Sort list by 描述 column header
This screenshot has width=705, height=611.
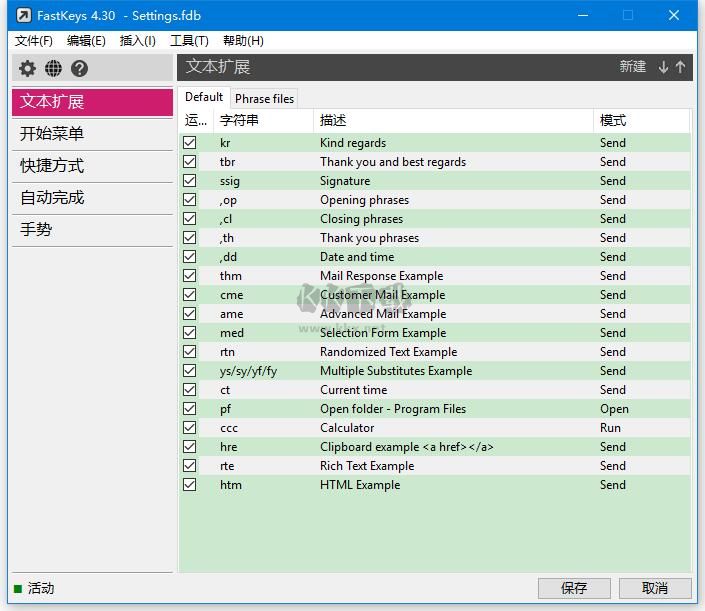coord(333,120)
